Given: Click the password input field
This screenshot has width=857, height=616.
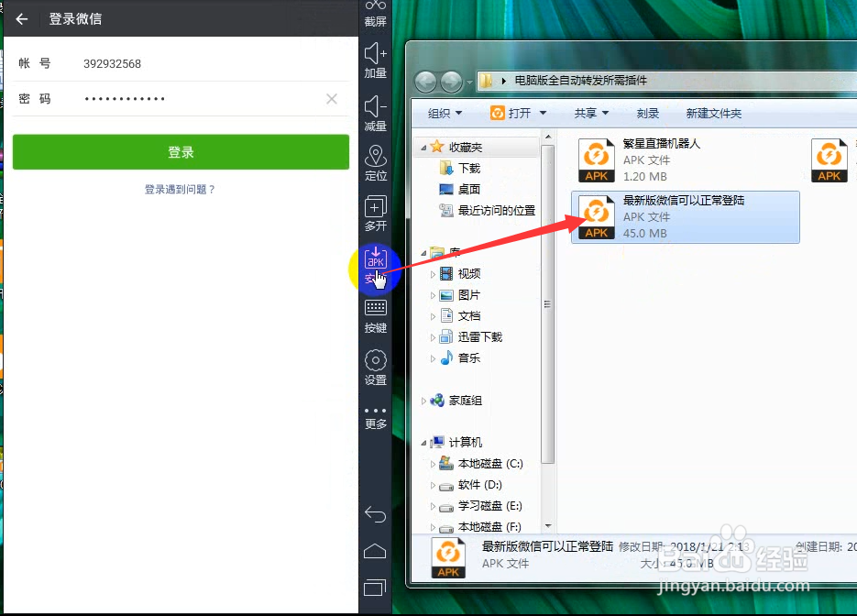Looking at the screenshot, I should pos(181,99).
